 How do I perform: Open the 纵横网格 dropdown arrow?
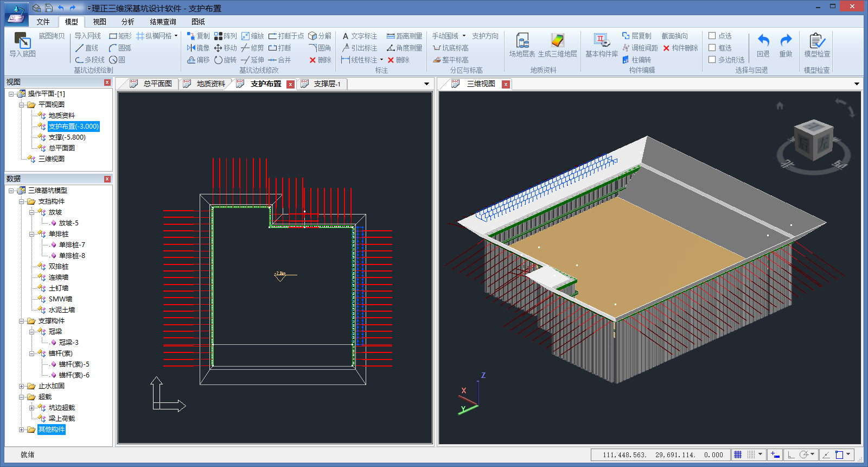[176, 36]
